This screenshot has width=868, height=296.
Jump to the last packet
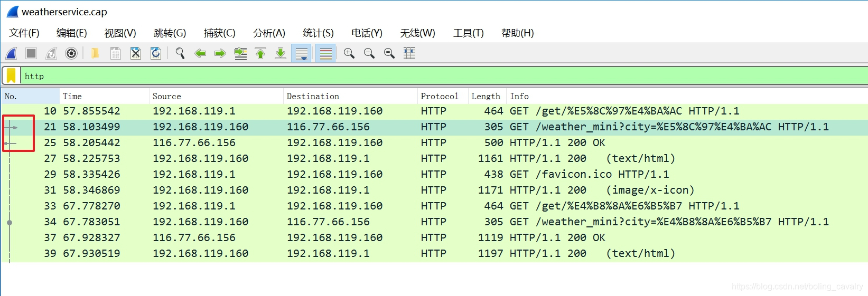(281, 53)
